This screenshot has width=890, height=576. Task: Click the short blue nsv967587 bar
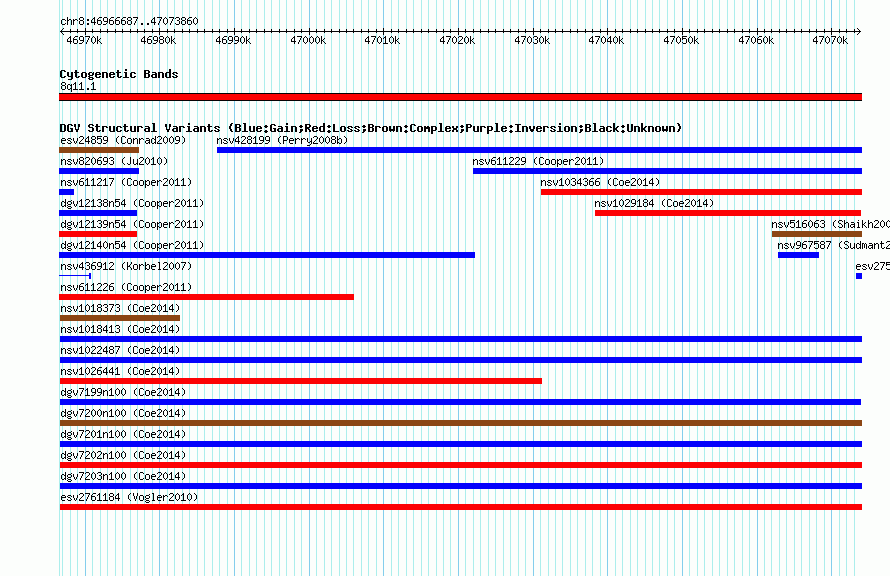(799, 255)
